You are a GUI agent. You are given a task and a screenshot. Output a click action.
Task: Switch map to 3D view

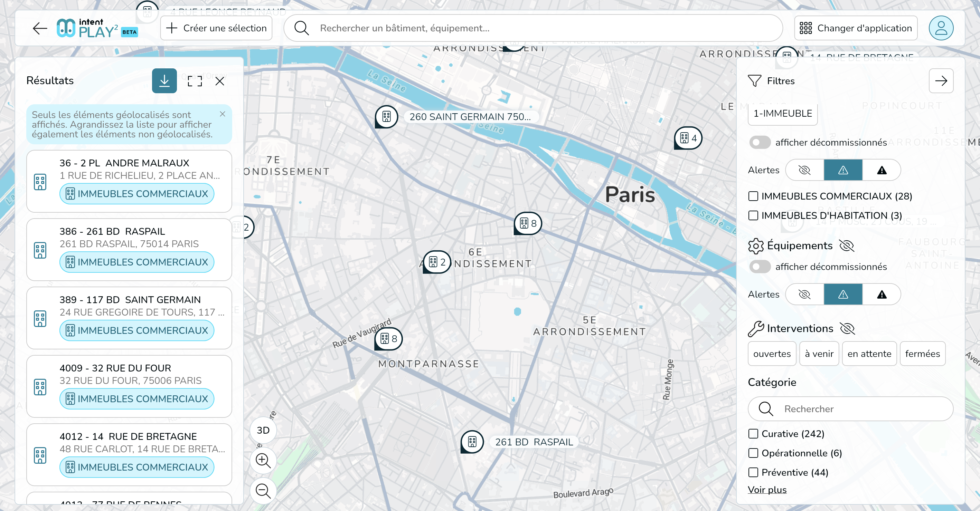(263, 431)
